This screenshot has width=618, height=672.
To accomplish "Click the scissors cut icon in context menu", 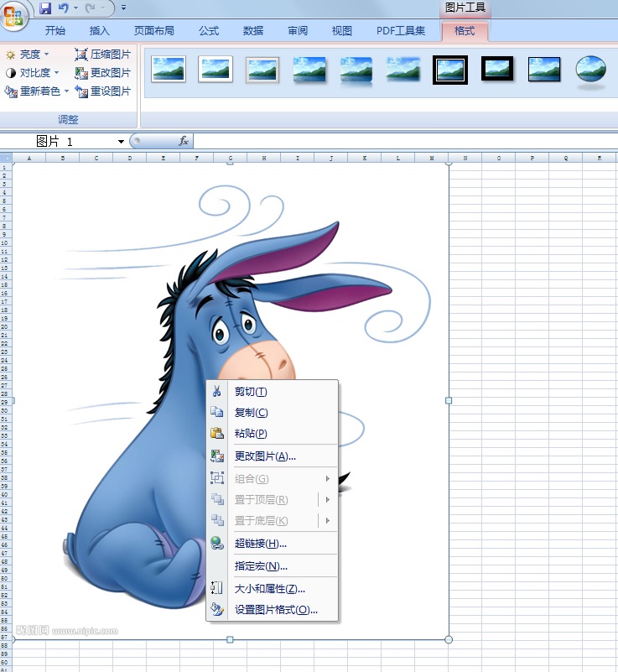I will tap(216, 391).
